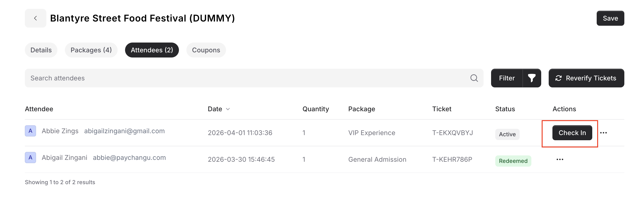644x208 pixels.
Task: Open the more options menu for Abigail Zingani
Action: click(x=560, y=159)
